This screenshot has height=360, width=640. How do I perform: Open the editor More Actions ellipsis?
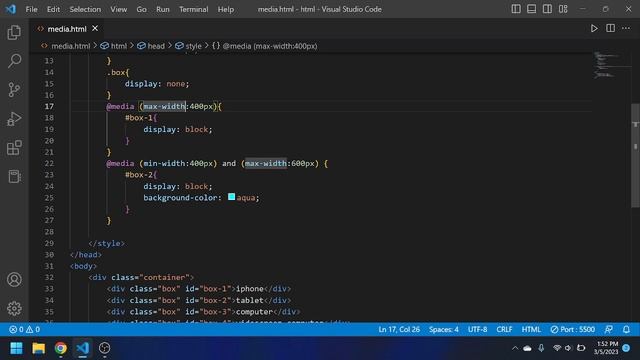coord(626,28)
